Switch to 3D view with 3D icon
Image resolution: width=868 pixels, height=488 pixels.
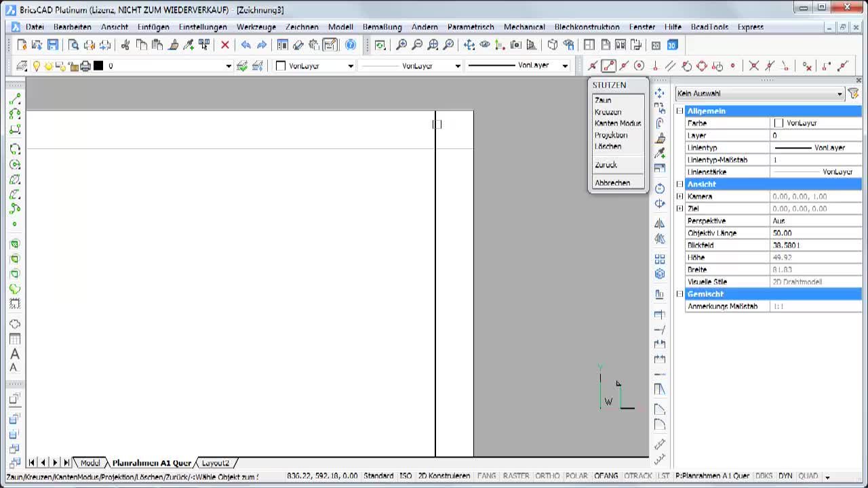click(x=671, y=45)
